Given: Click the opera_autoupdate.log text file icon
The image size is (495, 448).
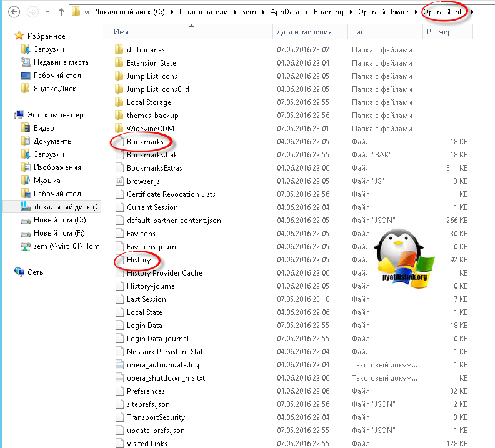Looking at the screenshot, I should pyautogui.click(x=119, y=365).
